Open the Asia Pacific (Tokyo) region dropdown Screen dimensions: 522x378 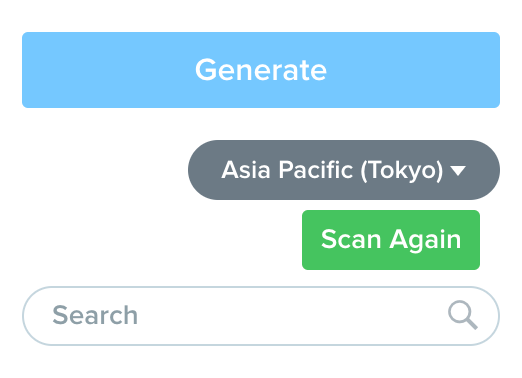click(344, 170)
